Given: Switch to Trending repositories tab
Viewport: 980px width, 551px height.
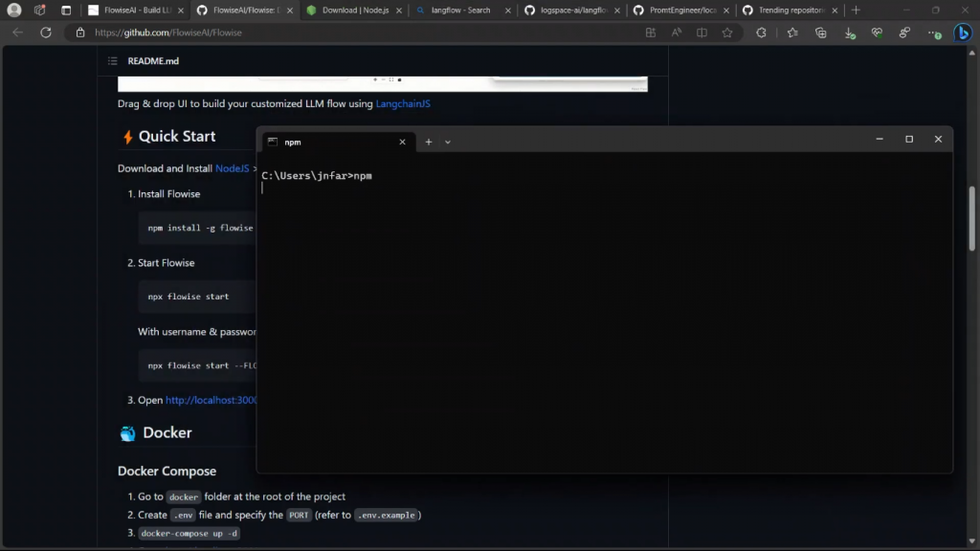Looking at the screenshot, I should [x=791, y=10].
